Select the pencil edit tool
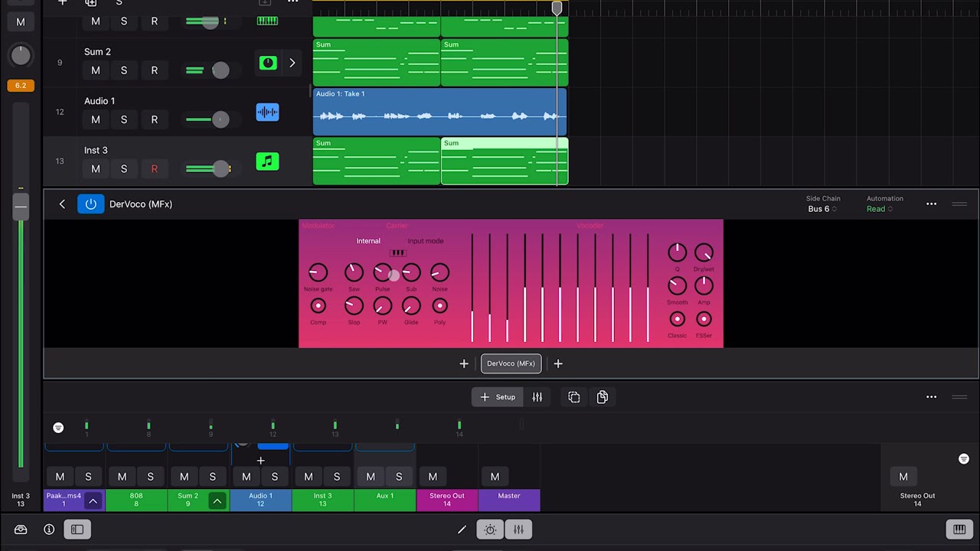This screenshot has width=980, height=551. [462, 530]
